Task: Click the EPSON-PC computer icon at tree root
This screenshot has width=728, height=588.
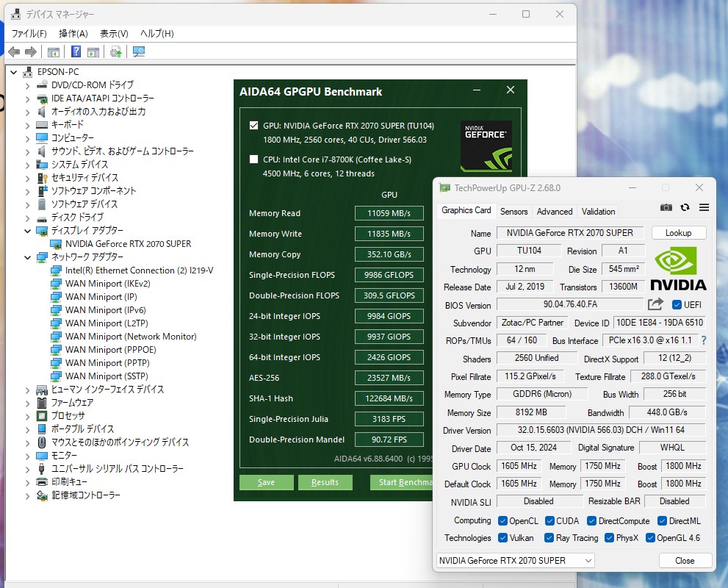Action: [x=28, y=72]
